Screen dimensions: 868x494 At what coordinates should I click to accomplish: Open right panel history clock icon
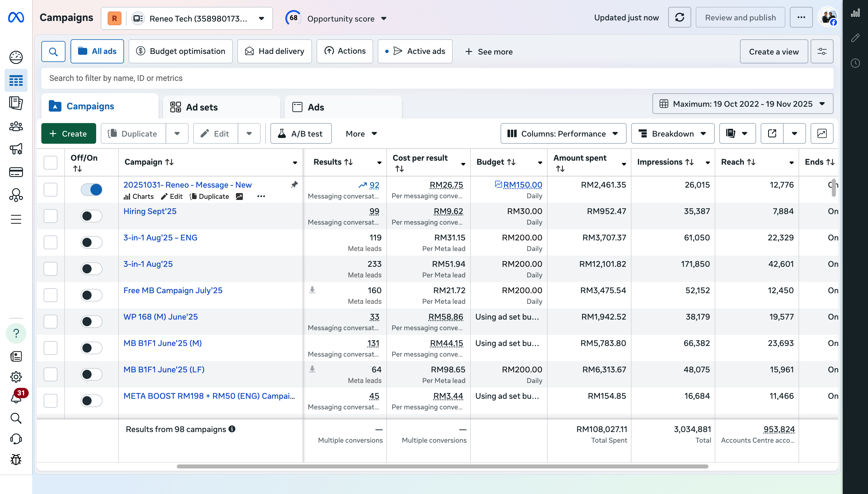point(855,63)
